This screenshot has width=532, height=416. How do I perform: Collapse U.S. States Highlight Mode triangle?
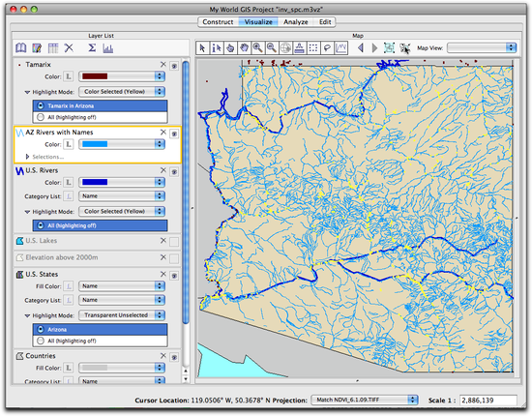coord(27,315)
